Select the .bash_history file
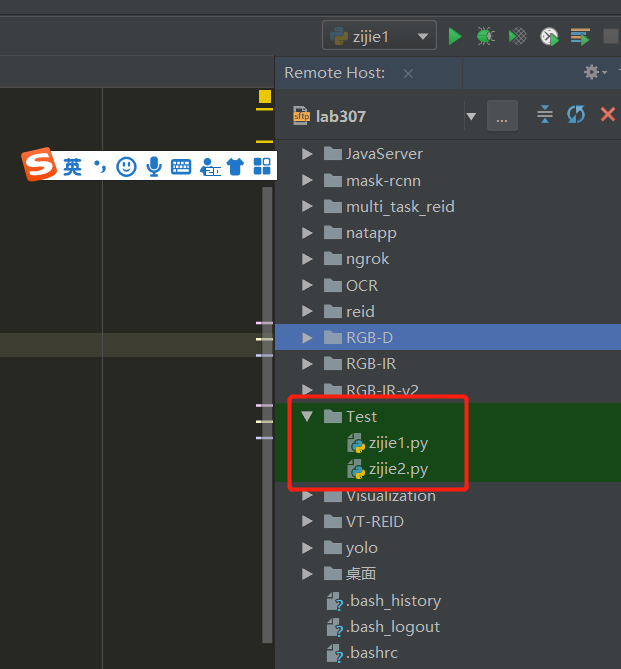This screenshot has width=621, height=669. [x=393, y=601]
